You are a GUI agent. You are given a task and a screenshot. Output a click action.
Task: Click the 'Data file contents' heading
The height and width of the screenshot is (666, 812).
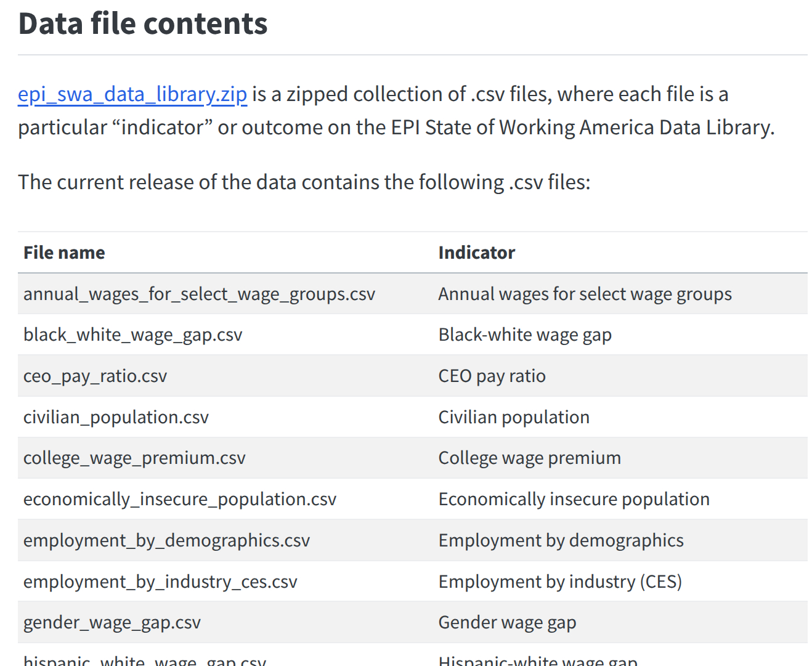pos(143,24)
